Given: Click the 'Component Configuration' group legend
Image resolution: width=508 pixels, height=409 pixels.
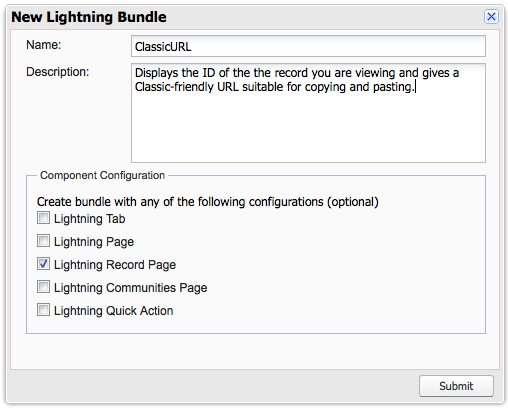Looking at the screenshot, I should coord(102,175).
